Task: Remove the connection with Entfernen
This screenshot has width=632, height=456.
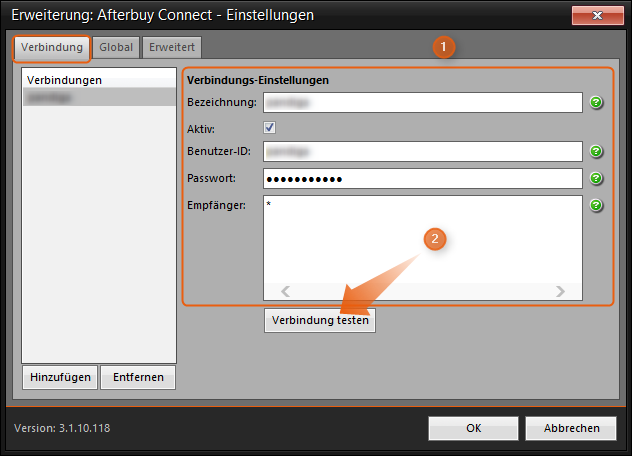Action: click(138, 377)
